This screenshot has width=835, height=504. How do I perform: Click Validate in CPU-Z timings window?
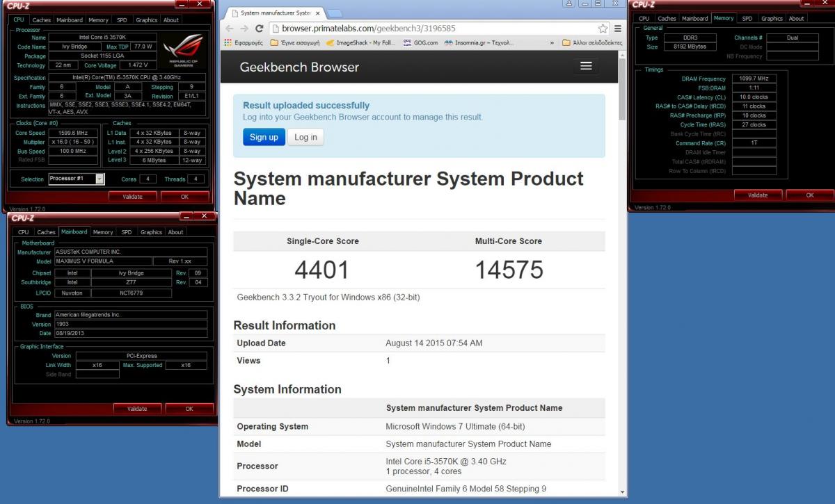coord(758,195)
